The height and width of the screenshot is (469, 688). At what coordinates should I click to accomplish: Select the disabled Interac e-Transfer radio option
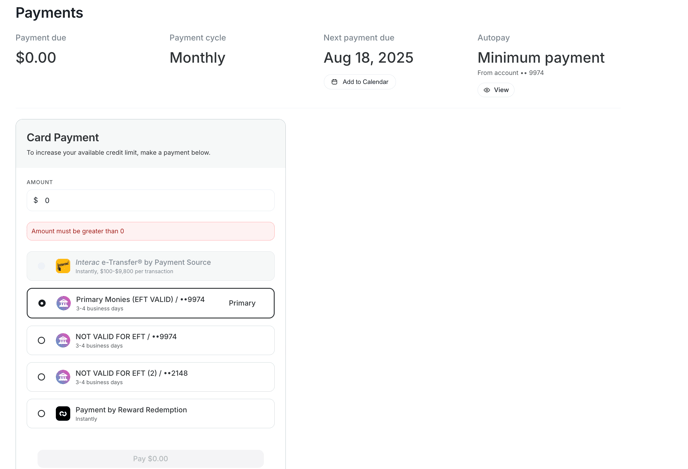click(x=41, y=266)
